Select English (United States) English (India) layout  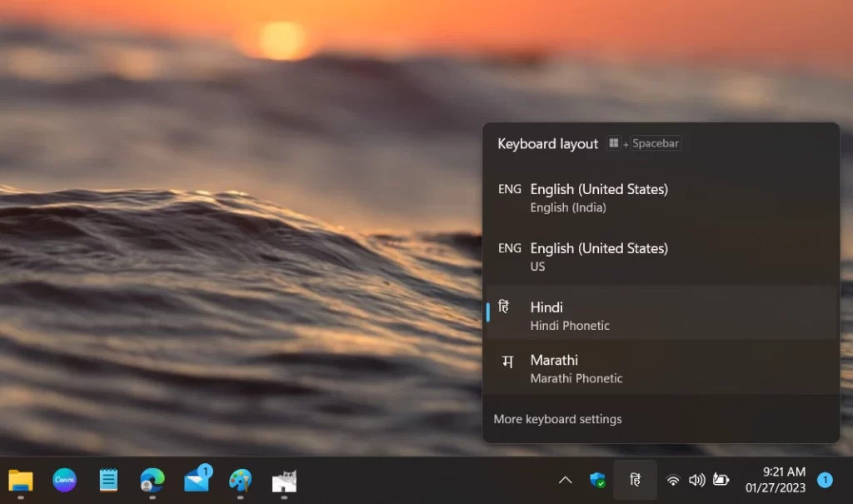tap(661, 198)
